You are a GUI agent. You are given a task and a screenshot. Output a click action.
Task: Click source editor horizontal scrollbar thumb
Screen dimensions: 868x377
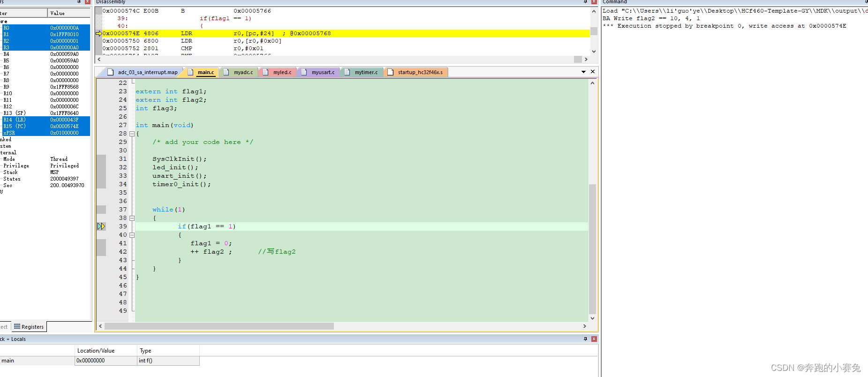[x=219, y=326]
